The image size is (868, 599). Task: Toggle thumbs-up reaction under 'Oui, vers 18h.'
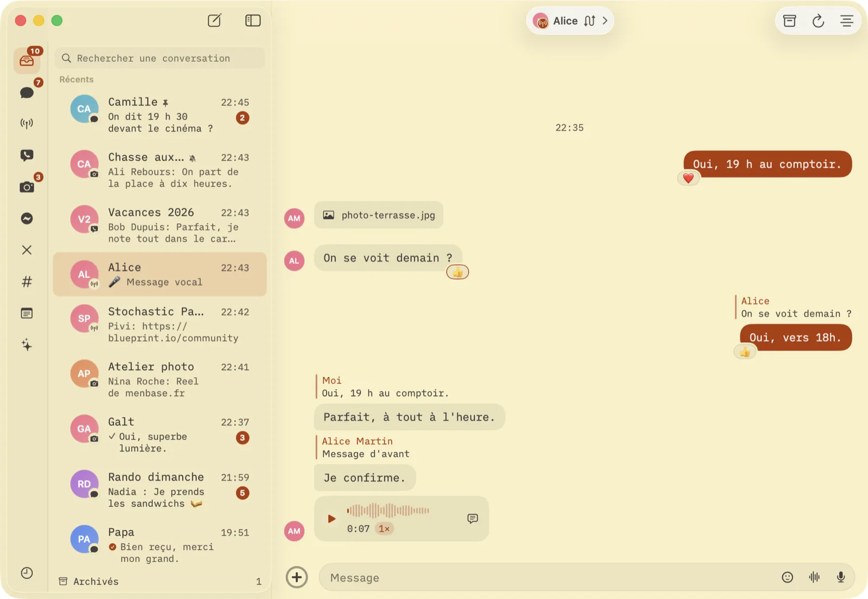[745, 352]
